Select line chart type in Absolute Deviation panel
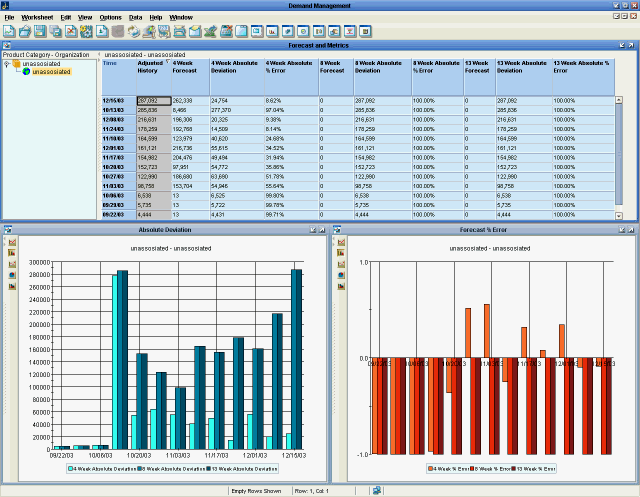This screenshot has height=497, width=640. click(12, 242)
